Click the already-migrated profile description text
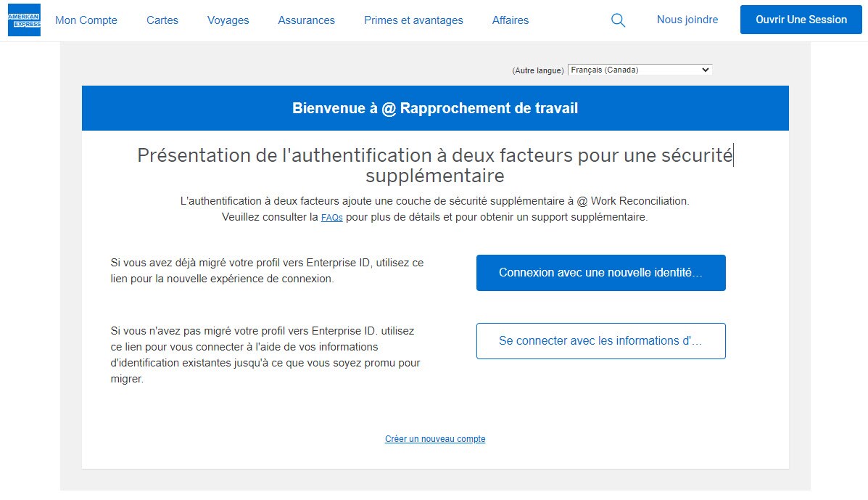This screenshot has height=500, width=868. point(266,271)
